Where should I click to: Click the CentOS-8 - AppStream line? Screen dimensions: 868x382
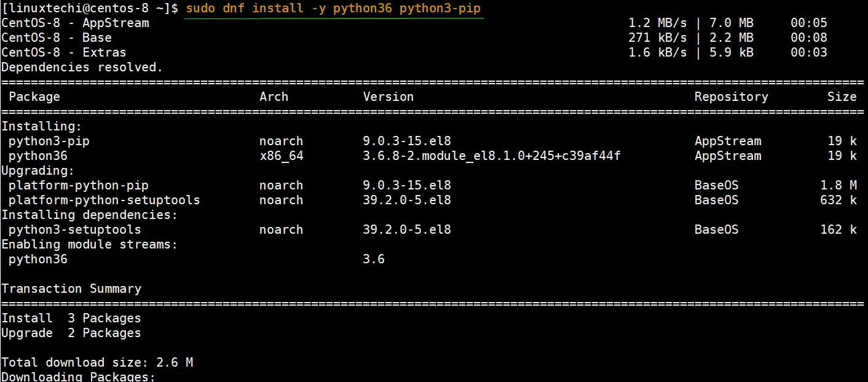[414, 23]
